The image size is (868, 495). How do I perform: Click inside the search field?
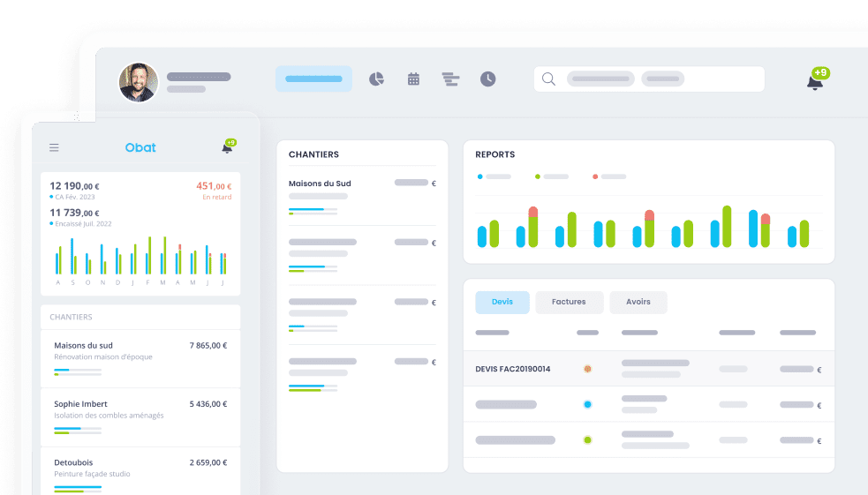(649, 79)
